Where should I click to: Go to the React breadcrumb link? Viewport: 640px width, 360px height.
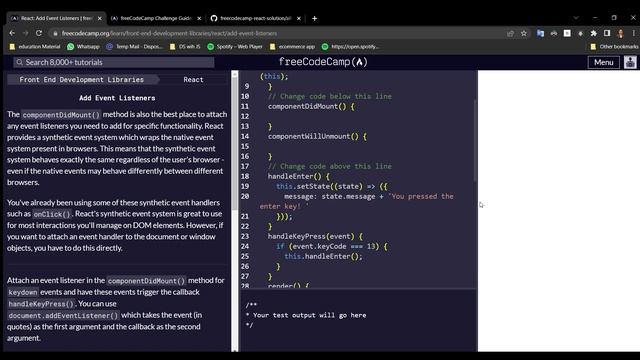point(193,80)
